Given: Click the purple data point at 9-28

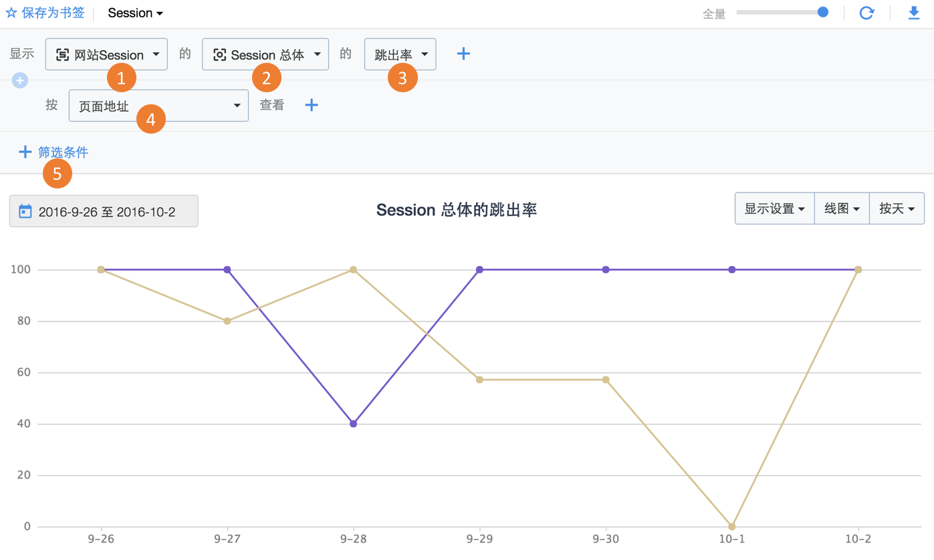Looking at the screenshot, I should (353, 424).
